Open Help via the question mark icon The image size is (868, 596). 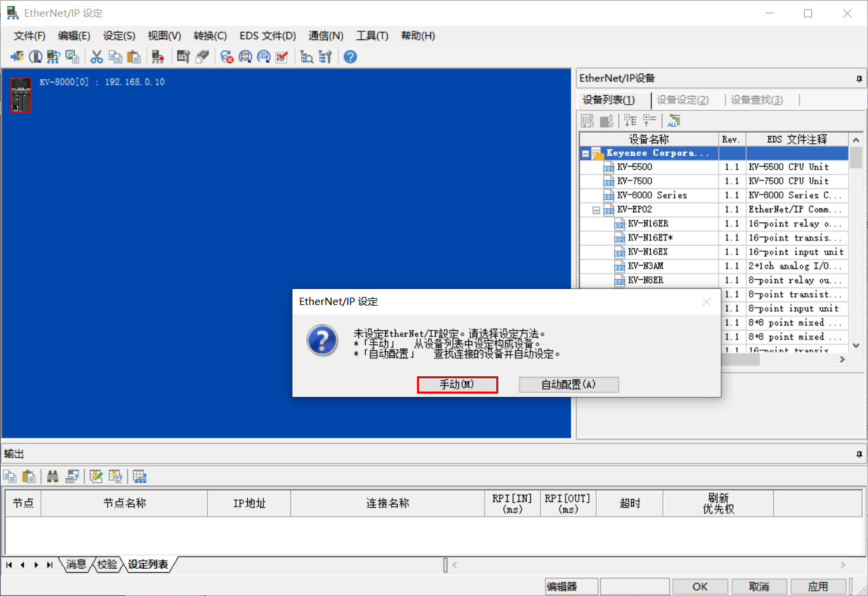[350, 57]
